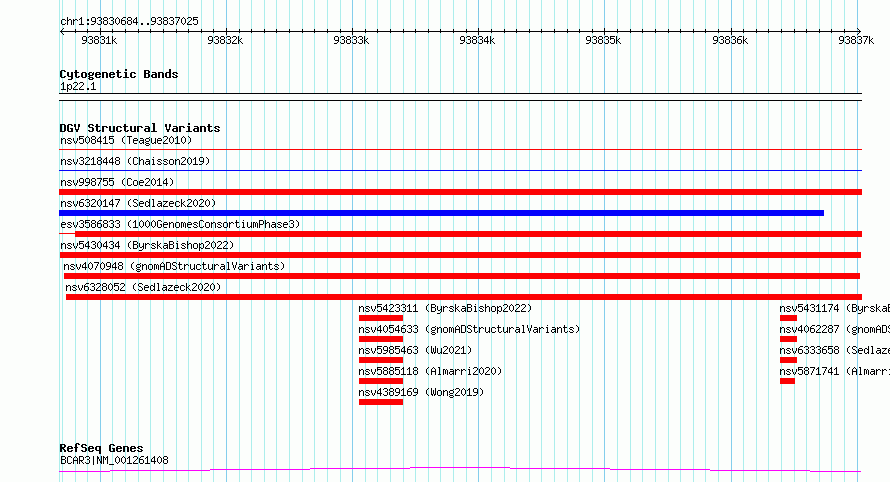
Task: Select the Cytogenetic Bands track heading
Action: click(x=119, y=74)
